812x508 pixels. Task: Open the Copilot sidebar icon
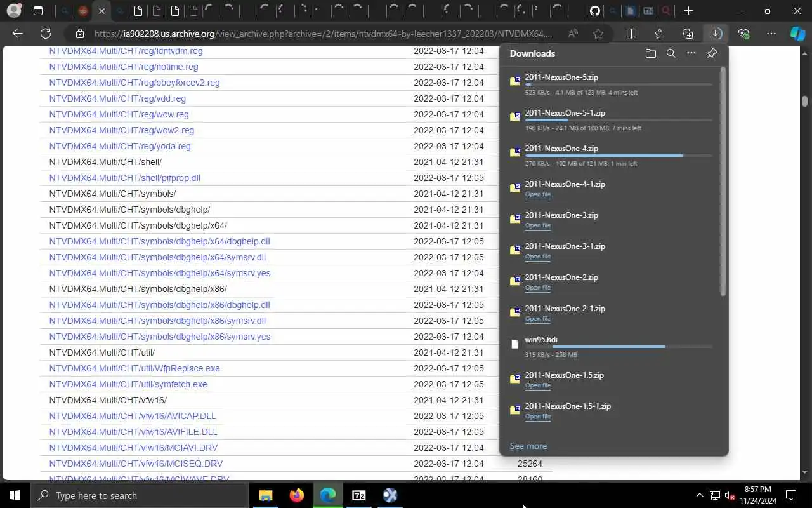(797, 34)
